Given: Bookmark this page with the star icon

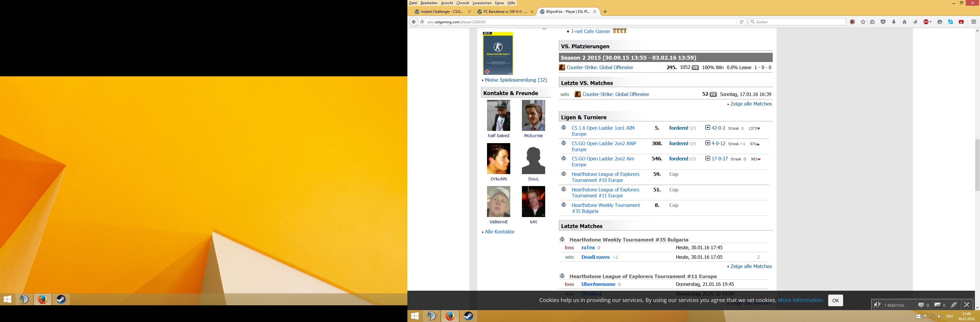Looking at the screenshot, I should (863, 22).
